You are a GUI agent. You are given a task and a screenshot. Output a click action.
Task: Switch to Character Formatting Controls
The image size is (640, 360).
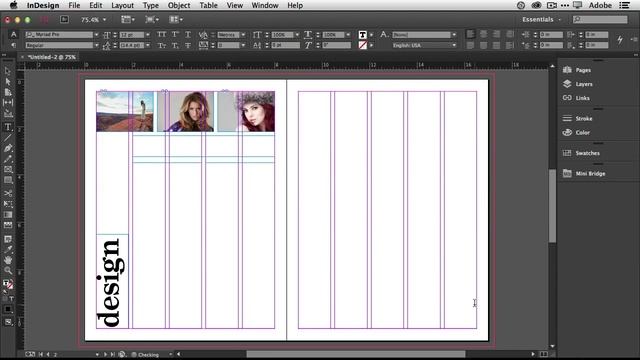(x=13, y=35)
